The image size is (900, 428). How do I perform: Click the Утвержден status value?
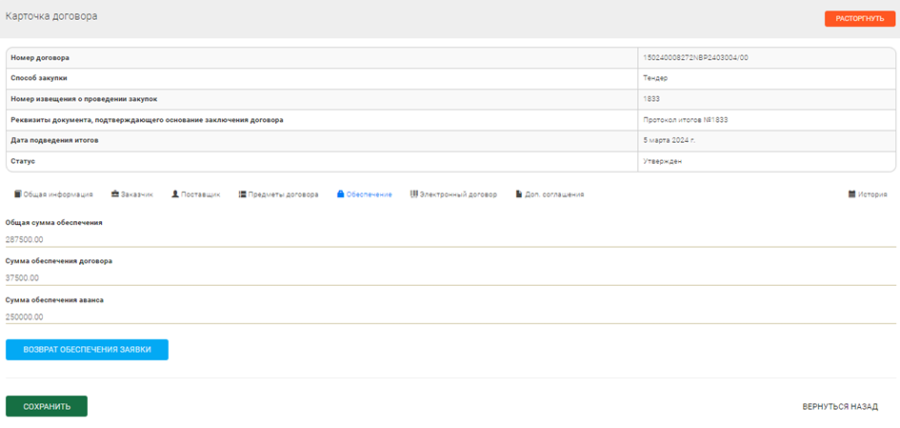[x=663, y=161]
